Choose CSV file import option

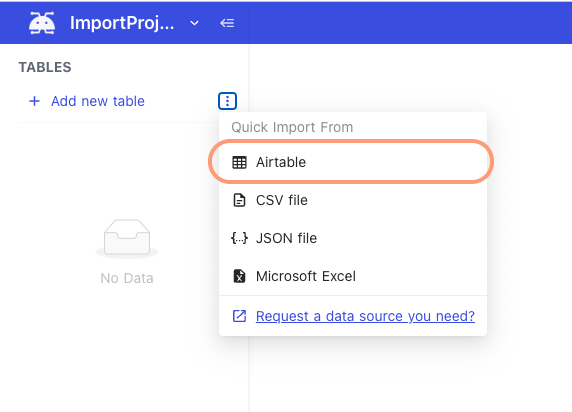[353, 200]
